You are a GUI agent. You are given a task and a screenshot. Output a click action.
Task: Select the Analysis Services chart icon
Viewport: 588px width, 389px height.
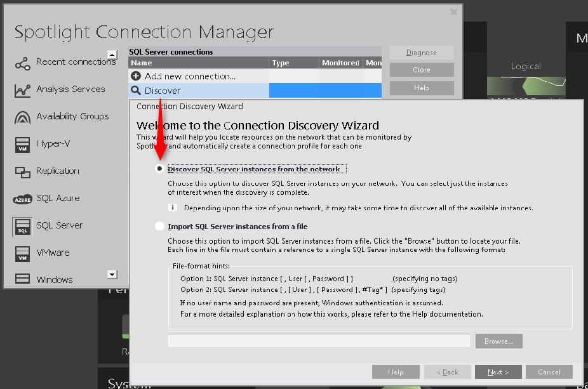22,90
